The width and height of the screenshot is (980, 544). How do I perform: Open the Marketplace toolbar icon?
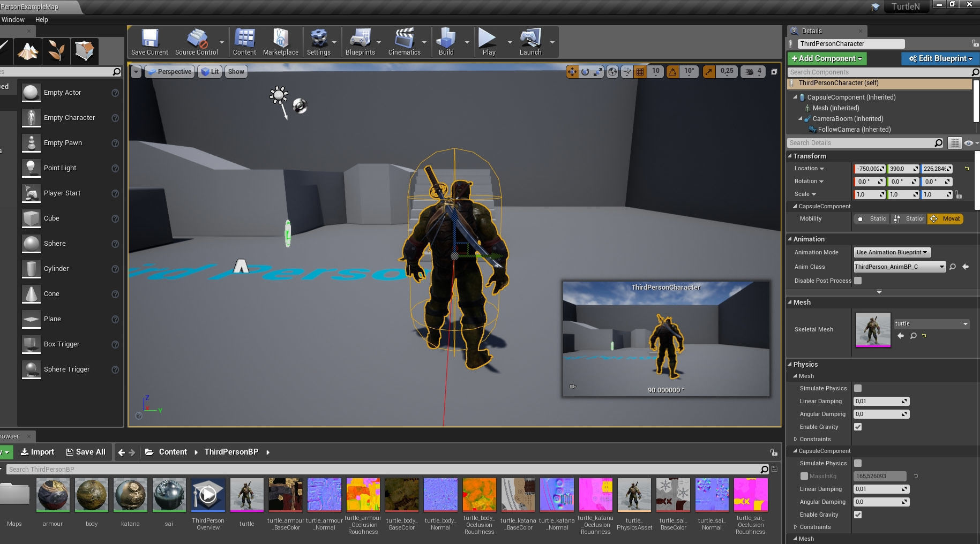tap(281, 42)
